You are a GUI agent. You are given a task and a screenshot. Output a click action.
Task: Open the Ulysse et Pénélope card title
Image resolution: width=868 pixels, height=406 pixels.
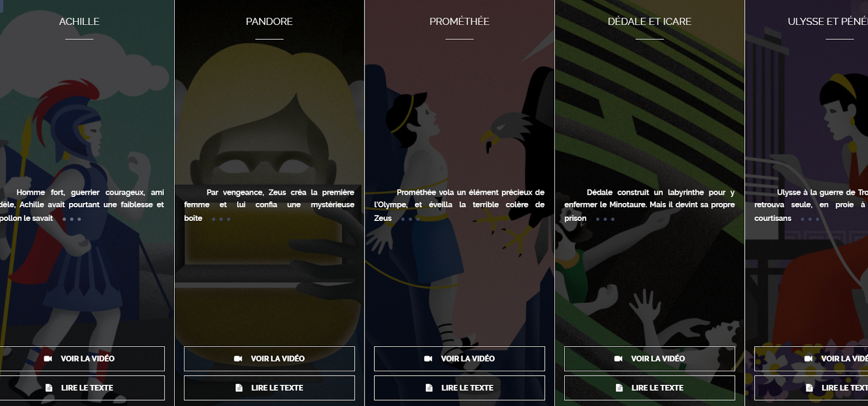tap(828, 22)
